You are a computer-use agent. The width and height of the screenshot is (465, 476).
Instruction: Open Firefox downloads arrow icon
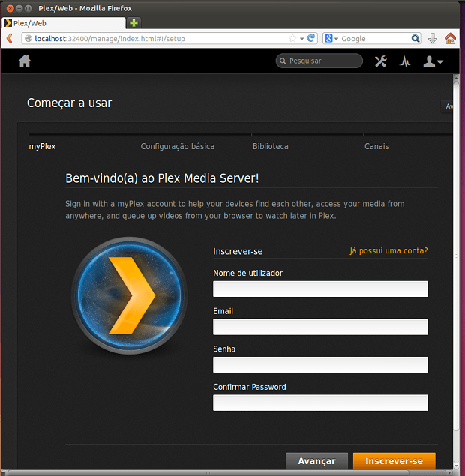tap(432, 38)
